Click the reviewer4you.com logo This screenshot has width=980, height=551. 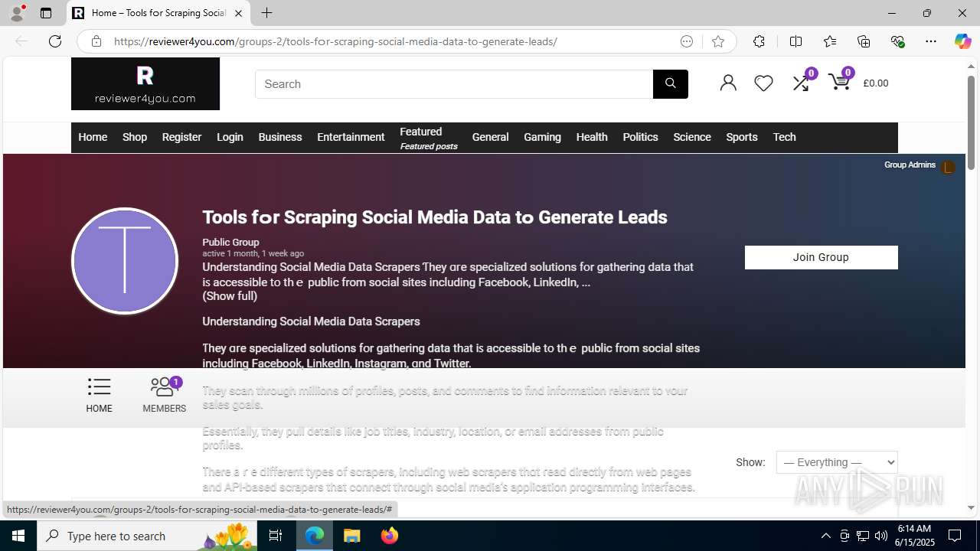tap(145, 84)
